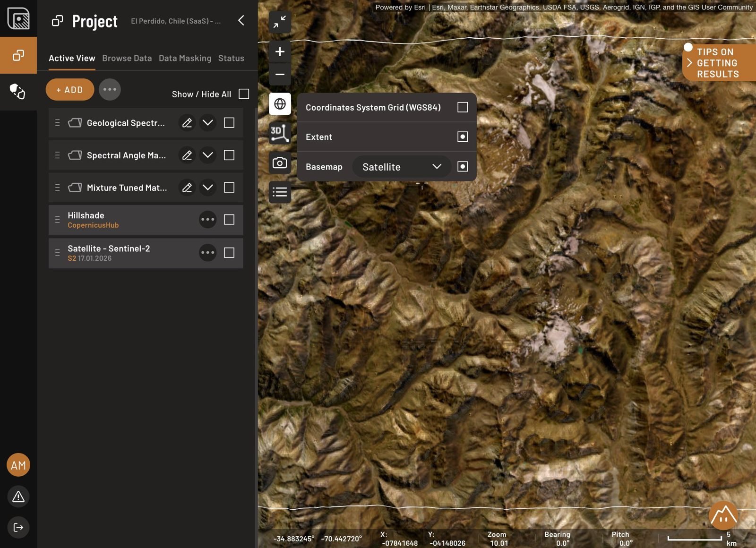
Task: Open the warning alerts icon
Action: 18,497
